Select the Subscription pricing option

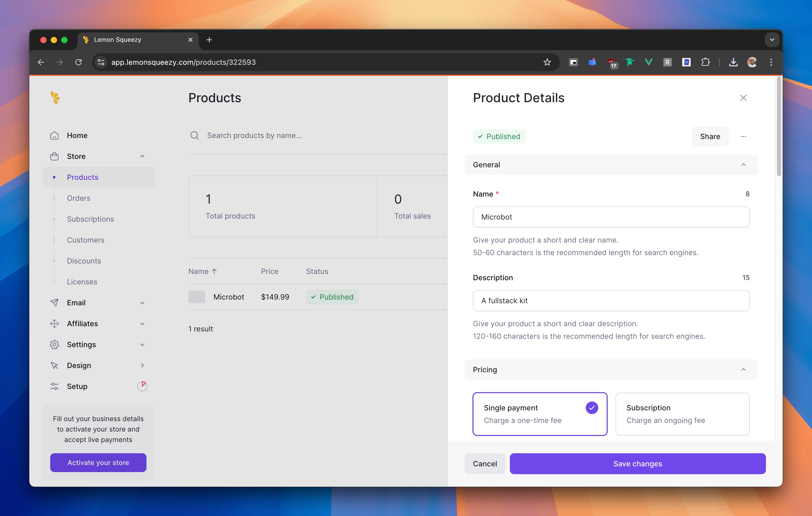tap(682, 414)
